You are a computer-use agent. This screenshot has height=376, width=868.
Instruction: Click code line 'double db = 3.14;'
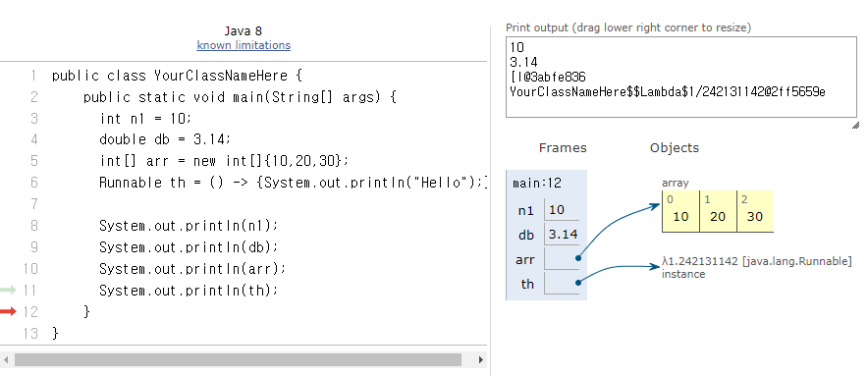coord(164,139)
